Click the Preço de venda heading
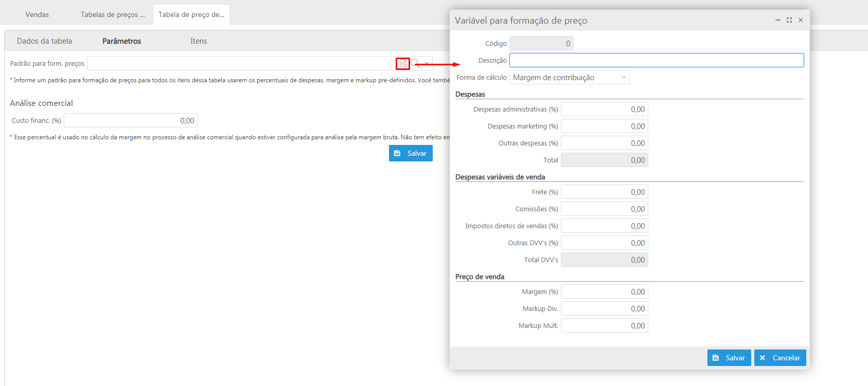The height and width of the screenshot is (386, 868). tap(480, 277)
